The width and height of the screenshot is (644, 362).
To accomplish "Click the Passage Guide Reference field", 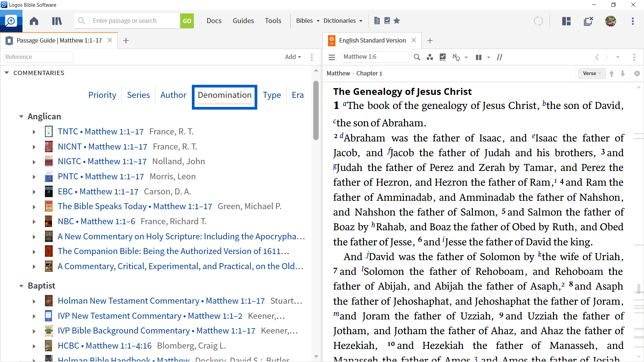I will (x=38, y=57).
